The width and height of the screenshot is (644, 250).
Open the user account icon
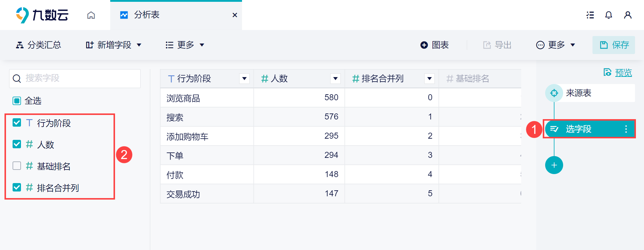[x=628, y=15]
